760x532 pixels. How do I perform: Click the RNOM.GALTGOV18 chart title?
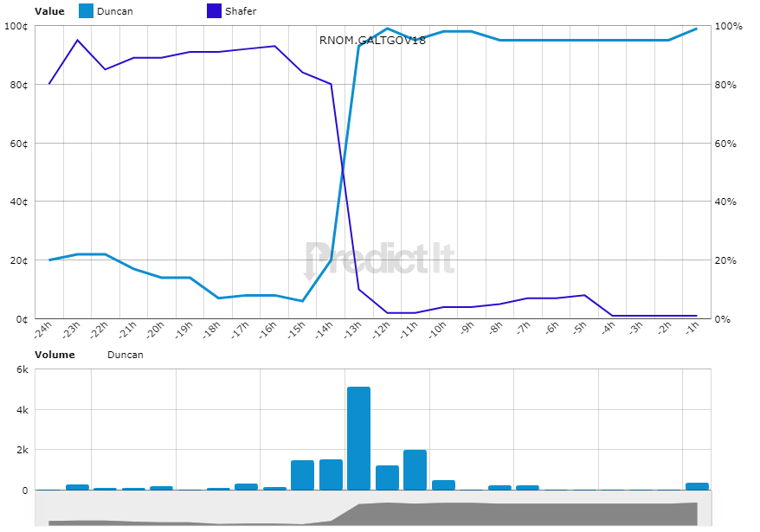372,40
